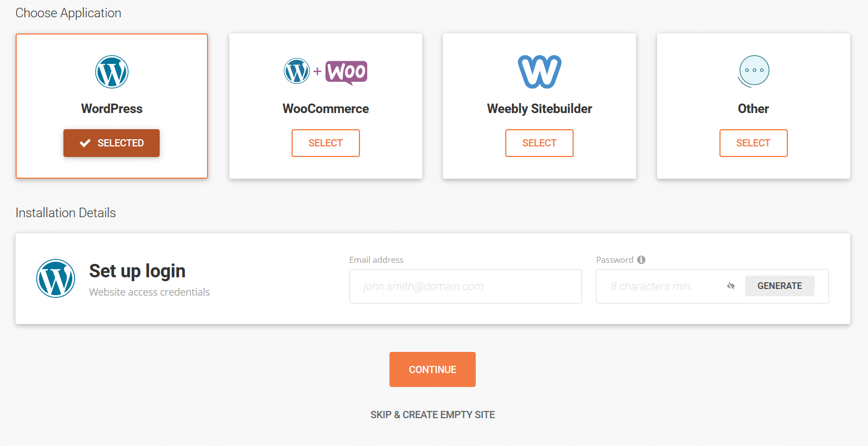This screenshot has height=446, width=868.
Task: Click the WooCommerce card title text
Action: click(325, 109)
